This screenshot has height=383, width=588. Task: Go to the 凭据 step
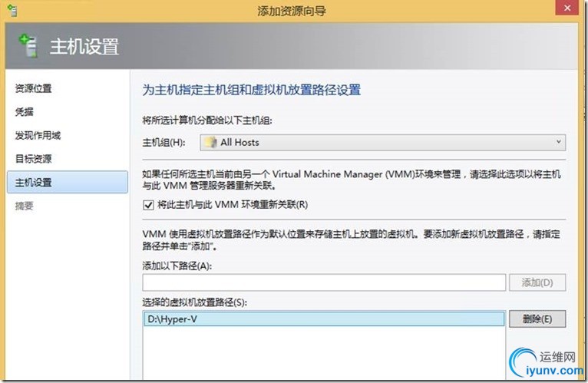tap(24, 112)
